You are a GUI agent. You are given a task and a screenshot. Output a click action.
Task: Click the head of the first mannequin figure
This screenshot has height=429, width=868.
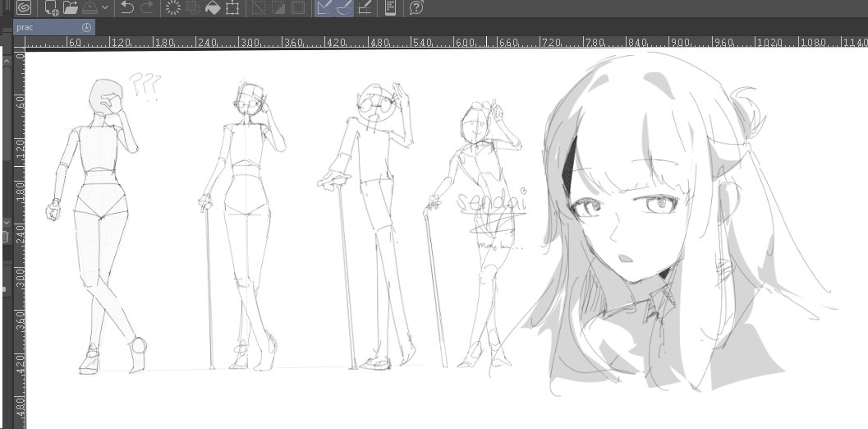pyautogui.click(x=105, y=98)
